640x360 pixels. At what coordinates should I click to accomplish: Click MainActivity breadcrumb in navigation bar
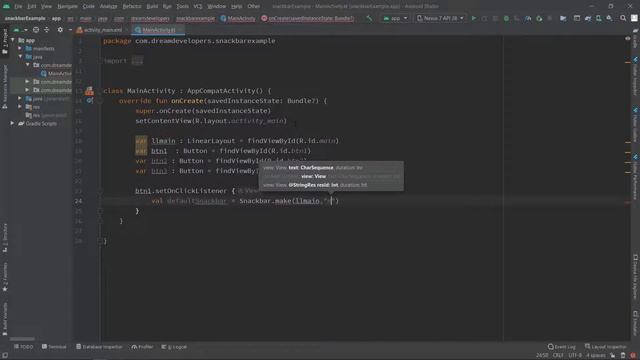point(238,18)
